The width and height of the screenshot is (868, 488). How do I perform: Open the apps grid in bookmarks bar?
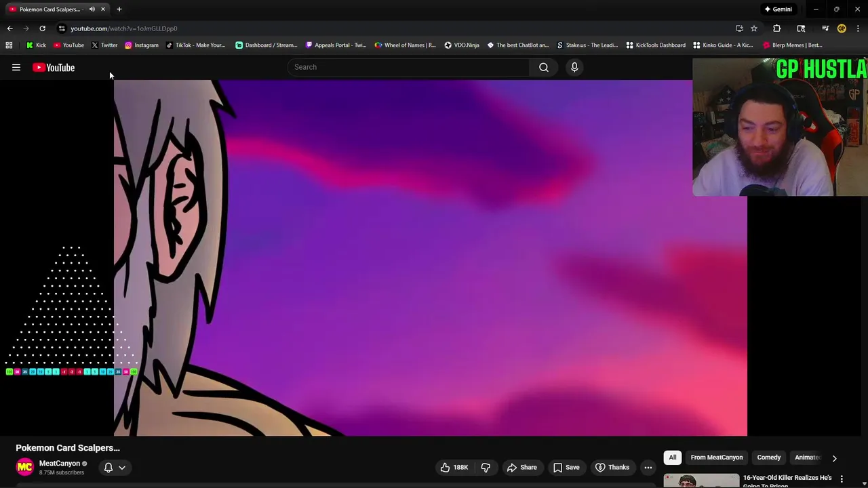(x=9, y=45)
